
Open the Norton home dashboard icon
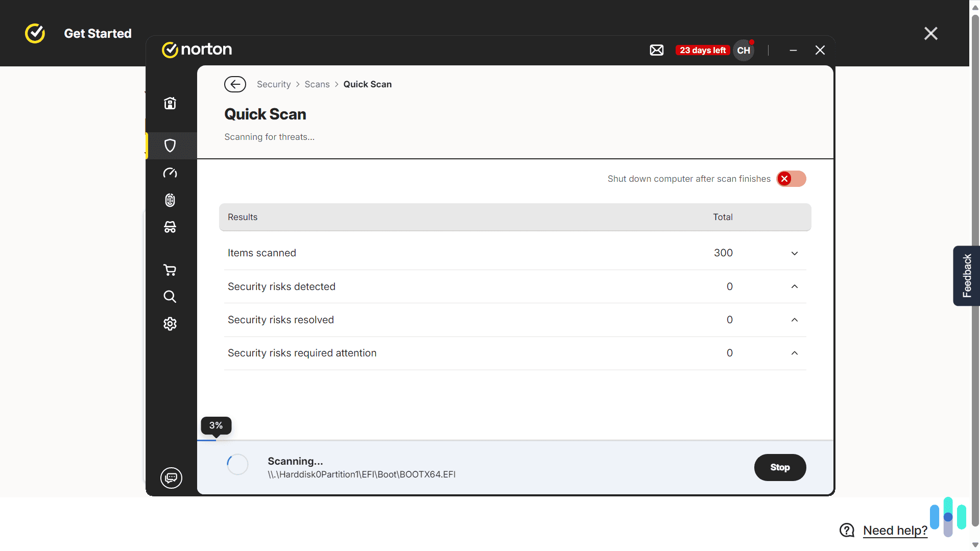click(170, 103)
